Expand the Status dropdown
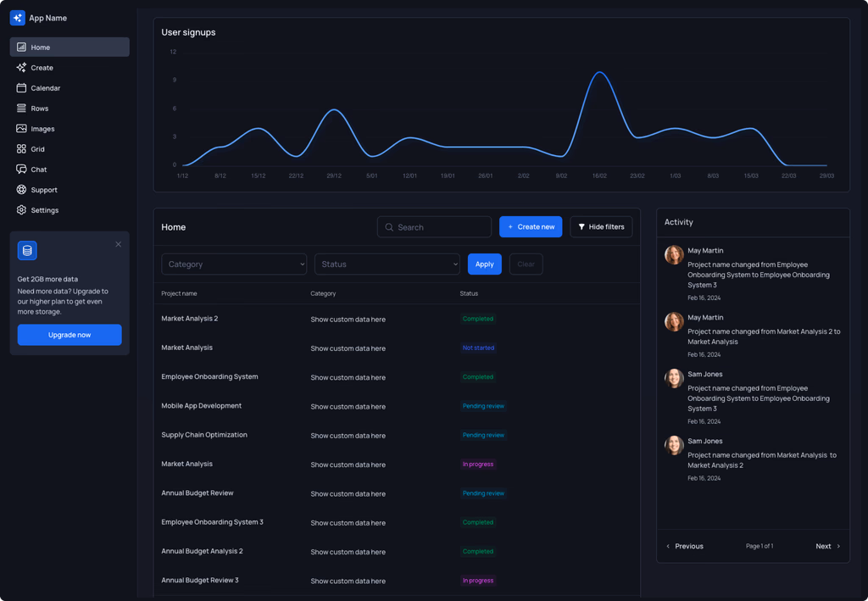The image size is (868, 601). (x=387, y=264)
